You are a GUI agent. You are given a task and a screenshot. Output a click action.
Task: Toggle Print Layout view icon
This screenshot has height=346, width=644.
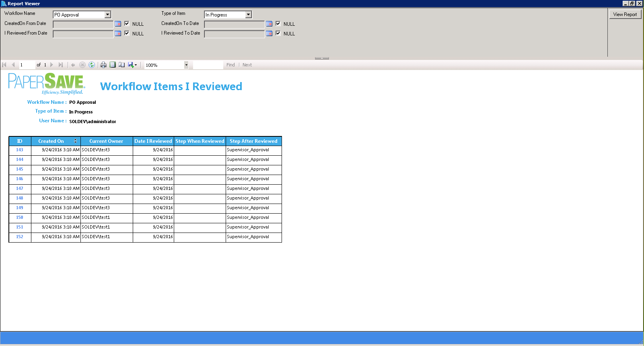click(113, 65)
